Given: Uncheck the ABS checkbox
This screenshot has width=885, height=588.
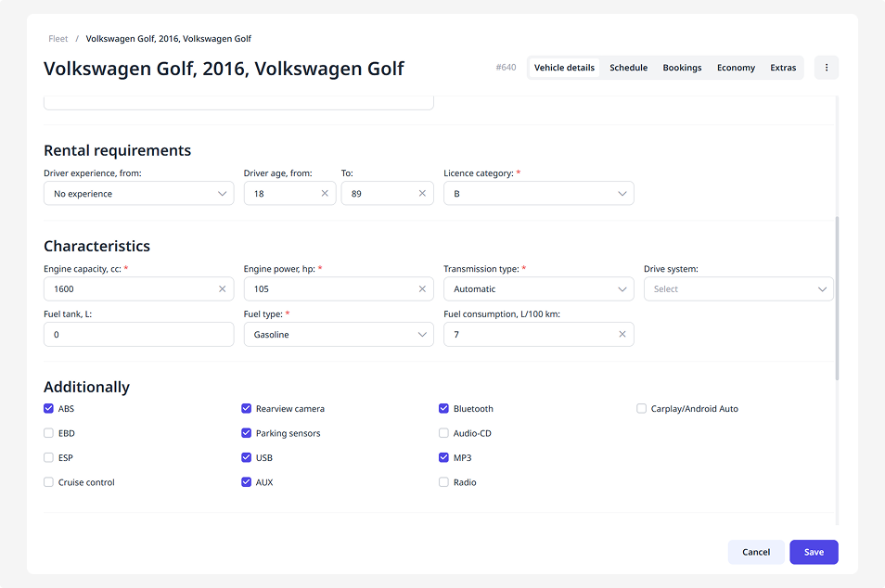Looking at the screenshot, I should point(49,409).
